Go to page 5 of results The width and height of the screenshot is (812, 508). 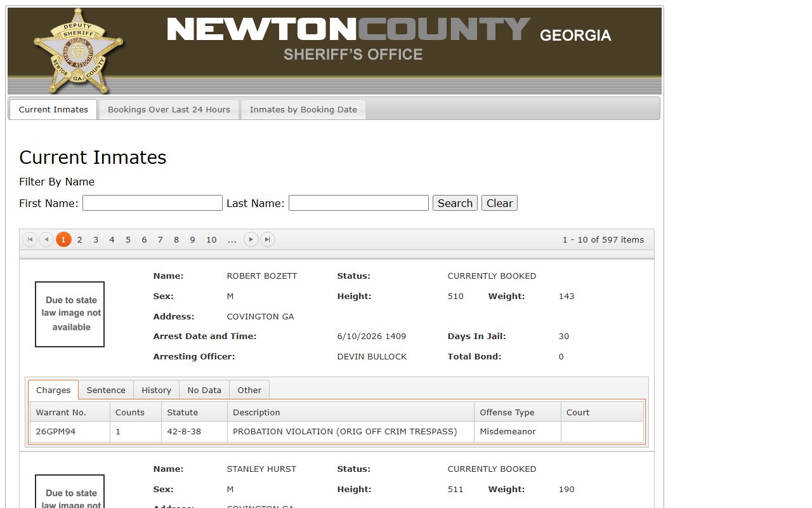[x=128, y=239]
